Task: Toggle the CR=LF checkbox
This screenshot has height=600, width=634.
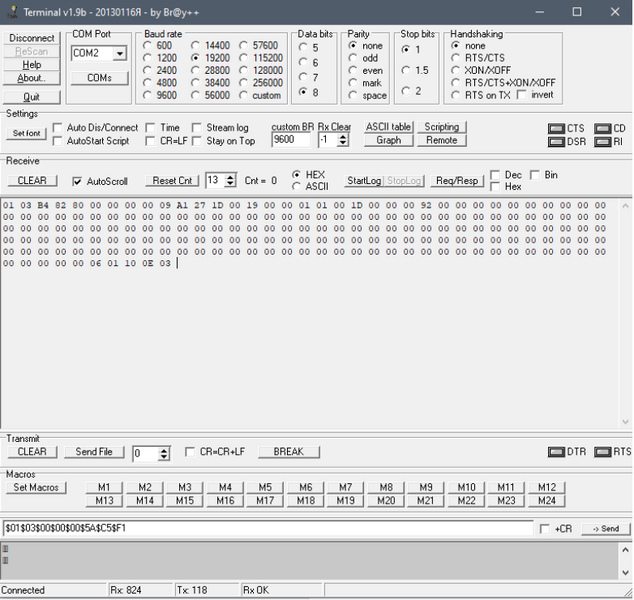Action: (x=150, y=141)
